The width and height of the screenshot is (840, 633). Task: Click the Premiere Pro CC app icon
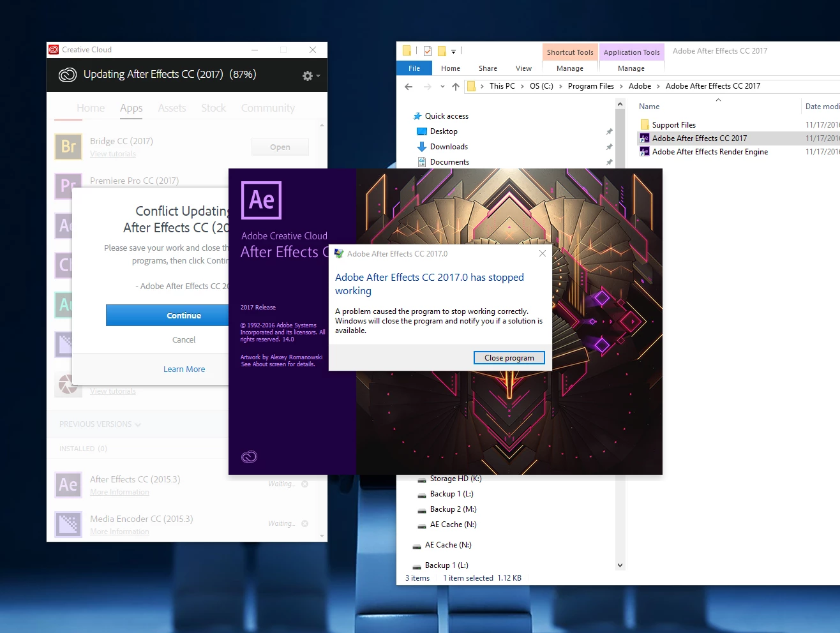click(68, 186)
